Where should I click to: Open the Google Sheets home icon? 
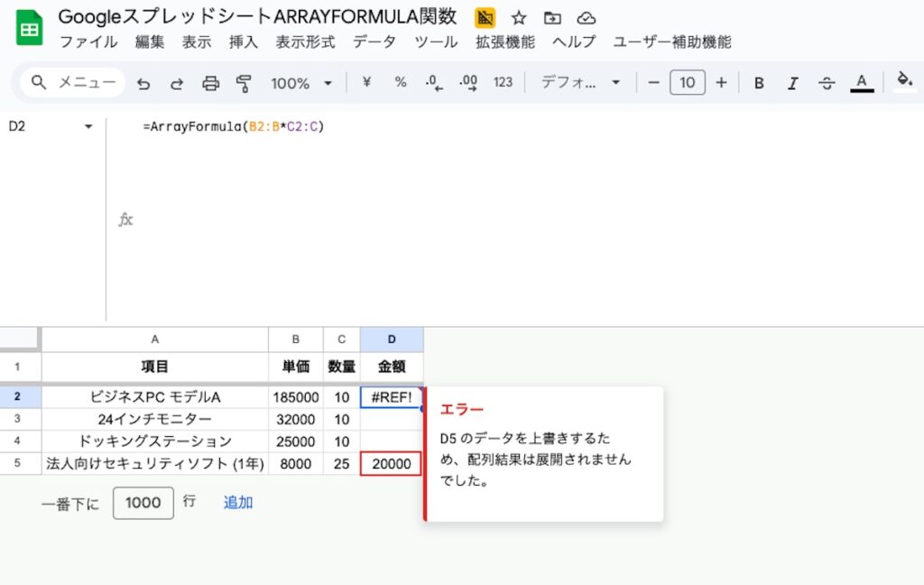click(x=30, y=28)
